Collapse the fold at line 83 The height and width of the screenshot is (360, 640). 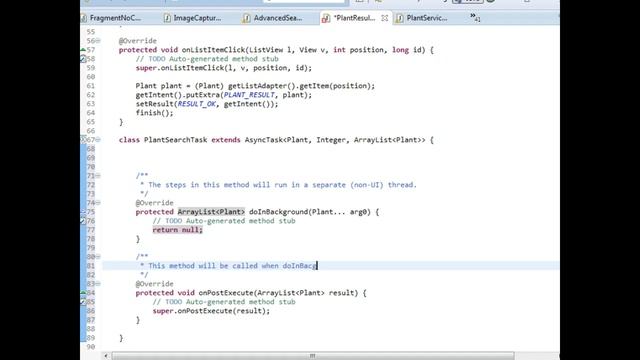98,284
